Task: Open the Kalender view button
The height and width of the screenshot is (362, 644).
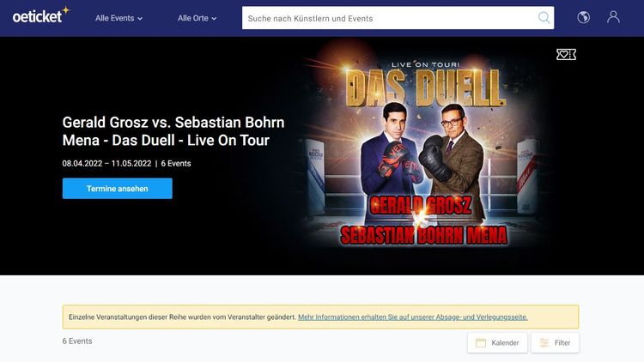Action: (x=497, y=343)
